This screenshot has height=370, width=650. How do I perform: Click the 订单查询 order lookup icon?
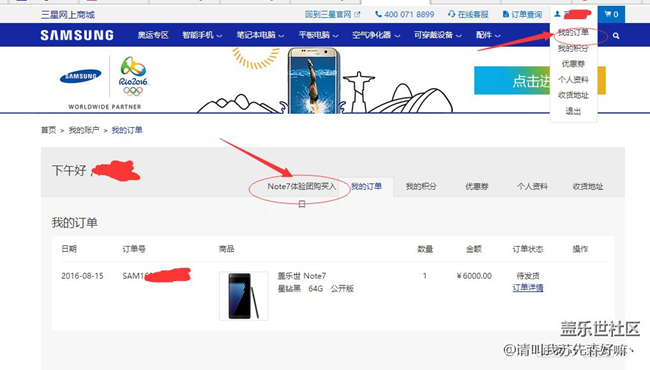[x=505, y=15]
